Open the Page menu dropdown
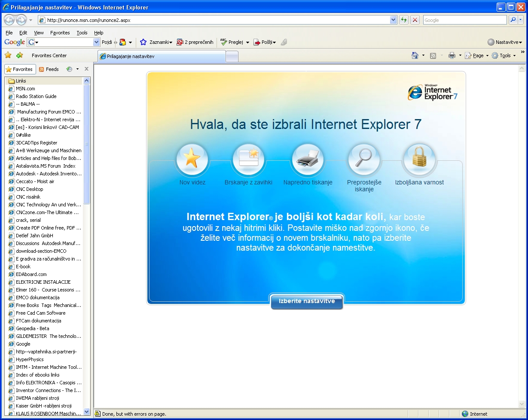528x420 pixels. coord(477,55)
